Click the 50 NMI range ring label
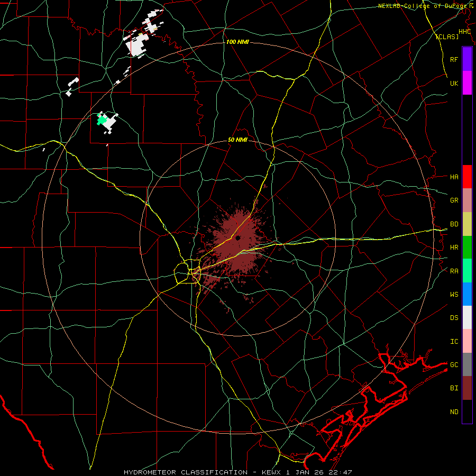 pos(237,140)
